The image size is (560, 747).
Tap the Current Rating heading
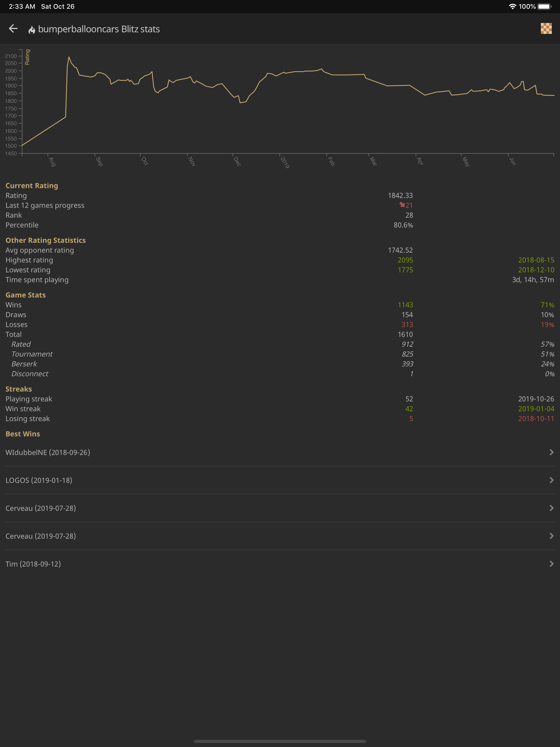(x=32, y=186)
